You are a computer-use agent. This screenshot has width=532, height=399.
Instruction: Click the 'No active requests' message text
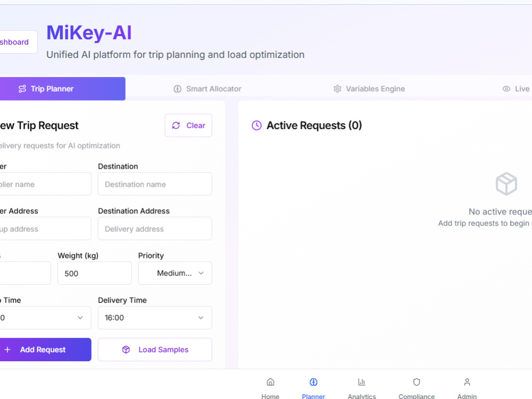point(500,212)
